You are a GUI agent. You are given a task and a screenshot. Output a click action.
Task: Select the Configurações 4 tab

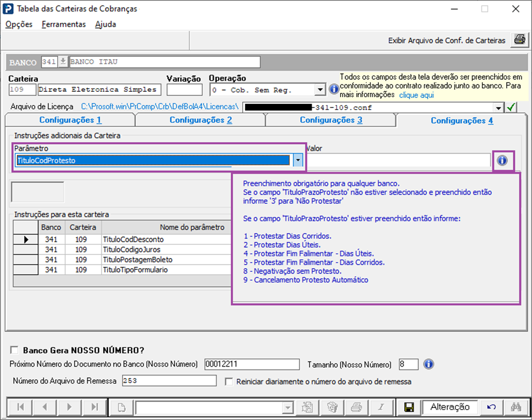point(462,121)
